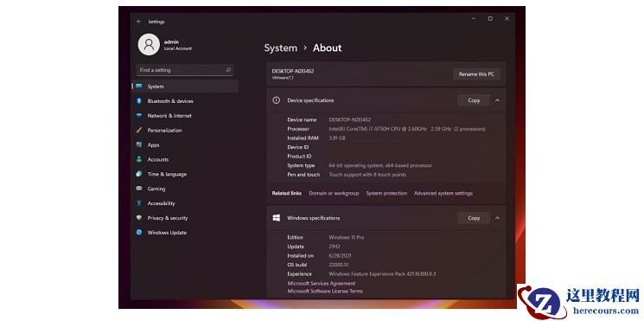Select the Installed RAM value 3.91 GB
Viewport: 644px width, 321px height.
[x=337, y=138]
